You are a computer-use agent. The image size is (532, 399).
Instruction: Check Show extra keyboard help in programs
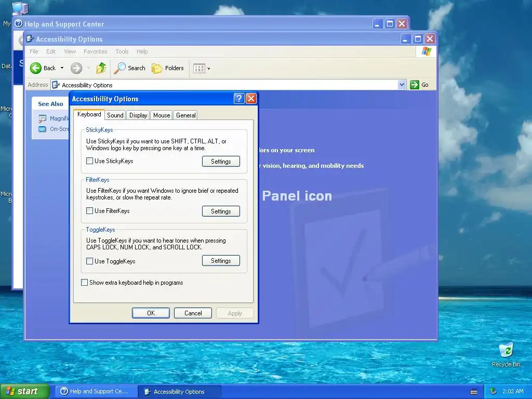click(85, 282)
